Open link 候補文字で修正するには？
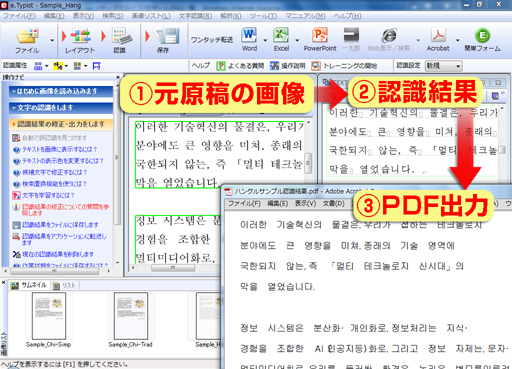 (55, 172)
